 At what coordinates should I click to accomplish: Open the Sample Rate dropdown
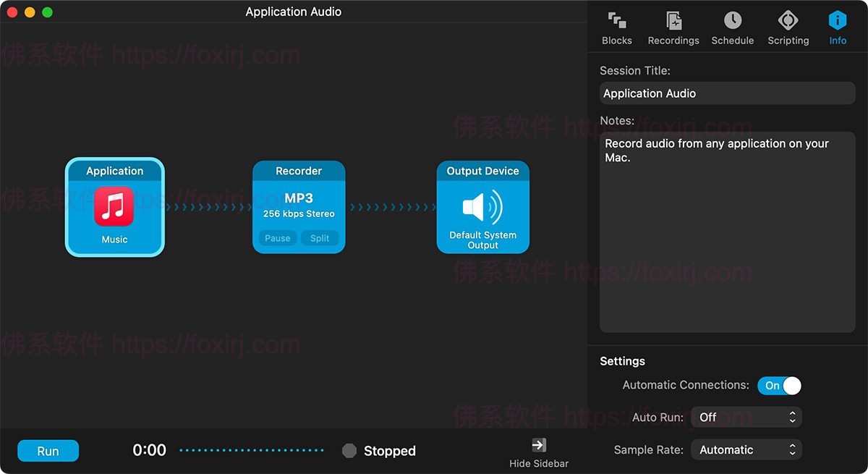point(746,449)
